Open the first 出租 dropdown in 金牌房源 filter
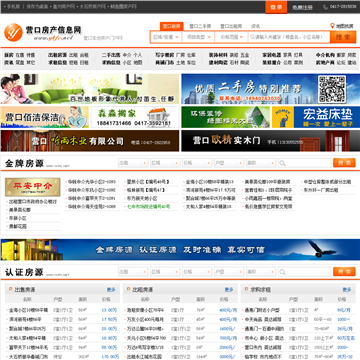 (x=133, y=163)
